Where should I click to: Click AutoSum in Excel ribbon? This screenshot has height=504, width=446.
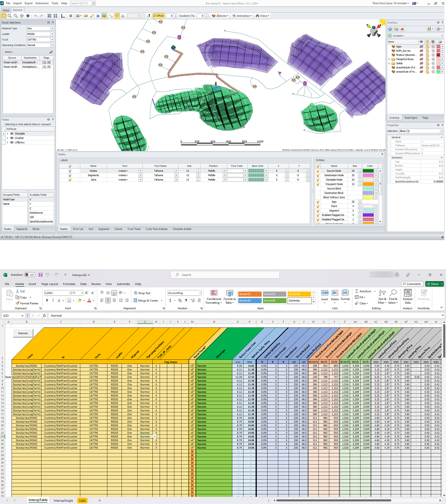tap(363, 291)
